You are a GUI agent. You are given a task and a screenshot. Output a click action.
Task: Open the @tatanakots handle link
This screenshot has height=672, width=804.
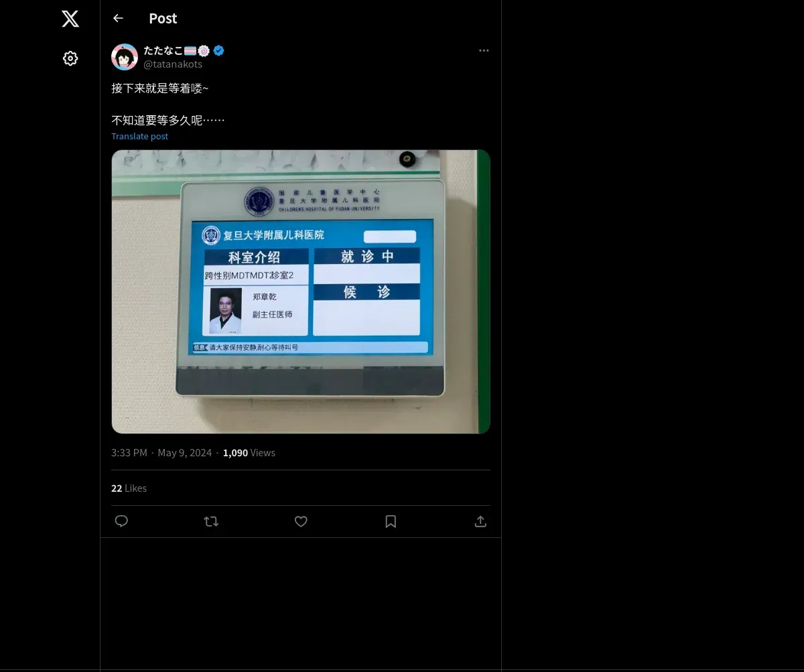coord(173,64)
